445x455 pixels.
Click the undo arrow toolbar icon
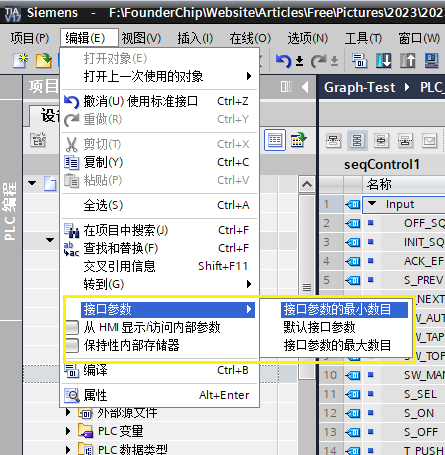coord(283,61)
